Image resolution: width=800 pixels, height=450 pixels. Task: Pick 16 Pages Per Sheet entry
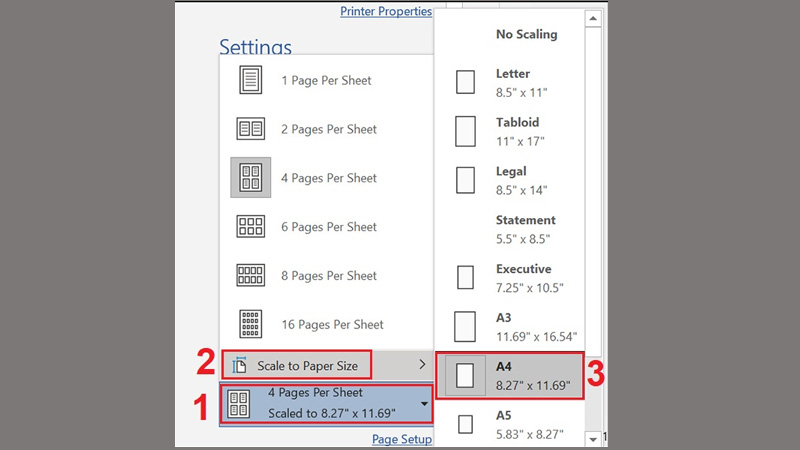pos(327,324)
